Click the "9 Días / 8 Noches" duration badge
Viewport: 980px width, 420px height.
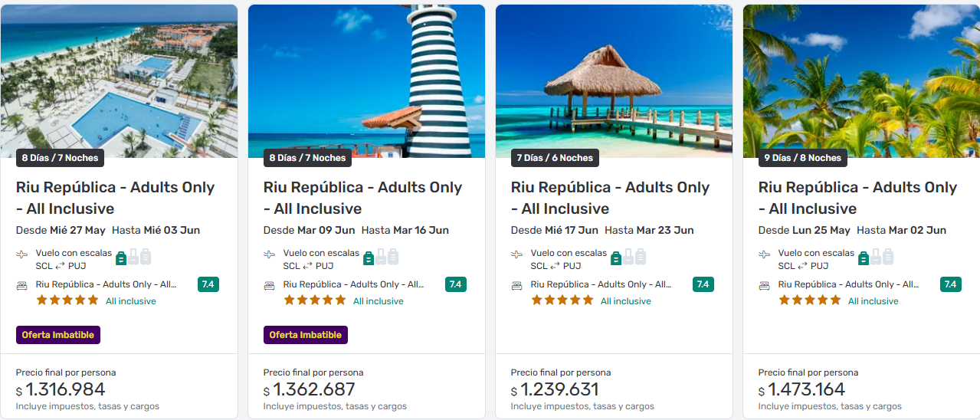802,158
